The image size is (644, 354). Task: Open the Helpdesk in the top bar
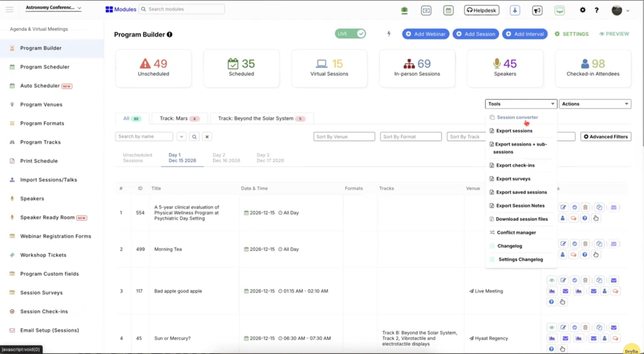(x=481, y=10)
